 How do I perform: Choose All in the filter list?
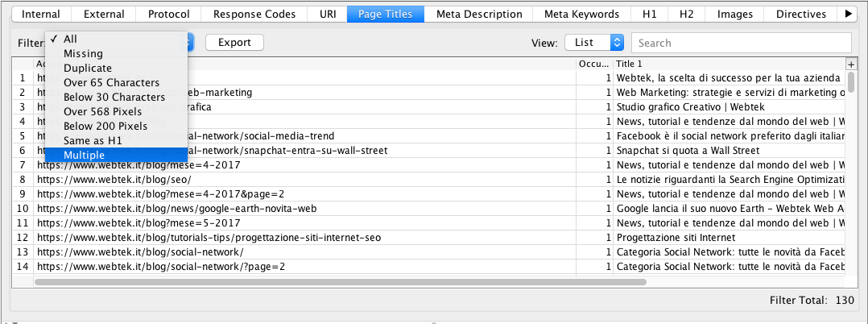click(x=116, y=39)
